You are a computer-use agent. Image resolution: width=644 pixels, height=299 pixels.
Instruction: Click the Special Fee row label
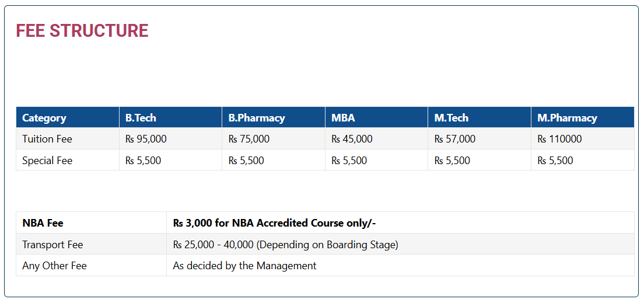(47, 161)
